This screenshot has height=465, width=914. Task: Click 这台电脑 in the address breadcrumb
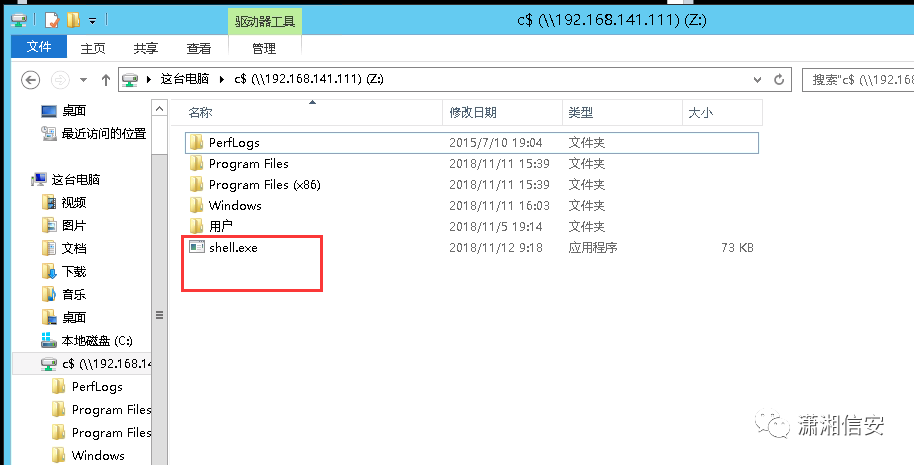tap(185, 79)
